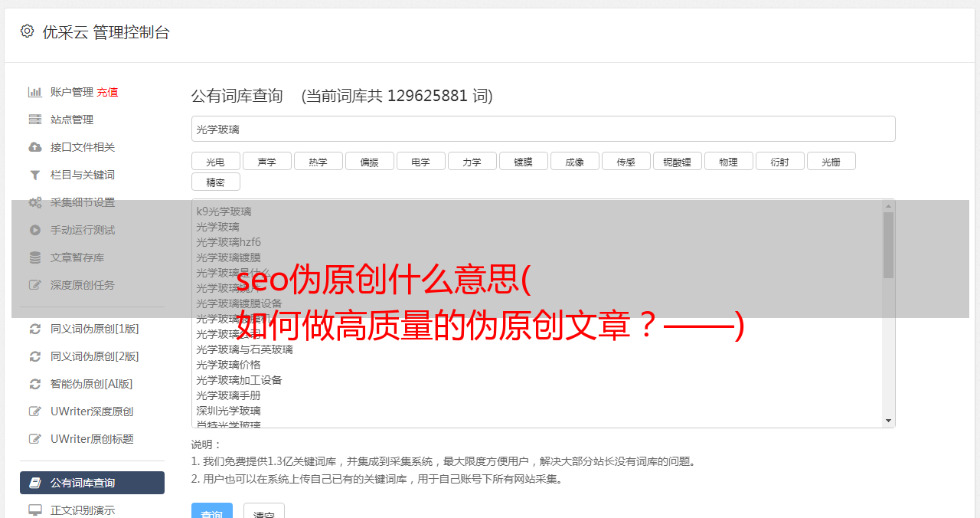Open 同义词伪原创[1版] refresh icon
Viewport: 980px width, 518px height.
pyautogui.click(x=35, y=329)
